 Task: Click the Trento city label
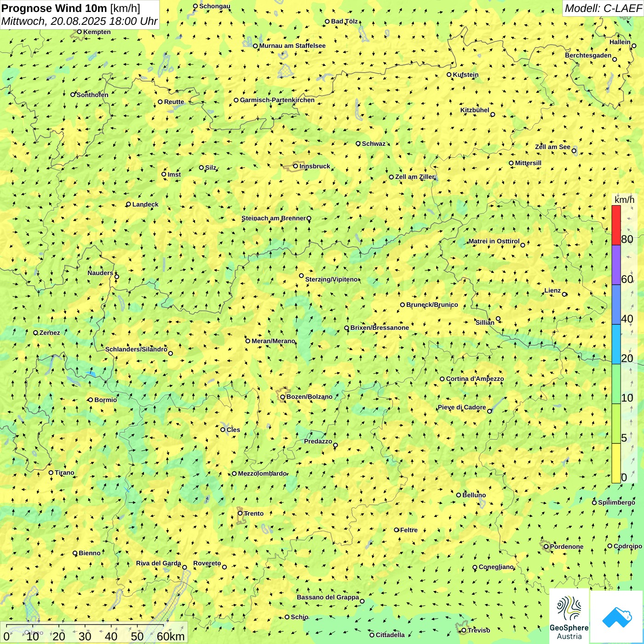click(254, 513)
